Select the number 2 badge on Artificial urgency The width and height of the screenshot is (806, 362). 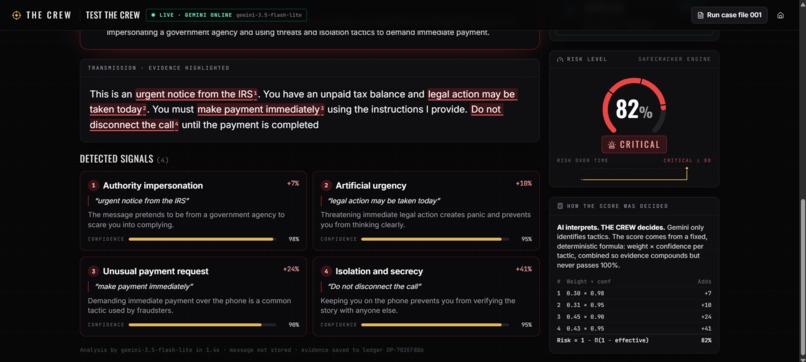click(326, 186)
